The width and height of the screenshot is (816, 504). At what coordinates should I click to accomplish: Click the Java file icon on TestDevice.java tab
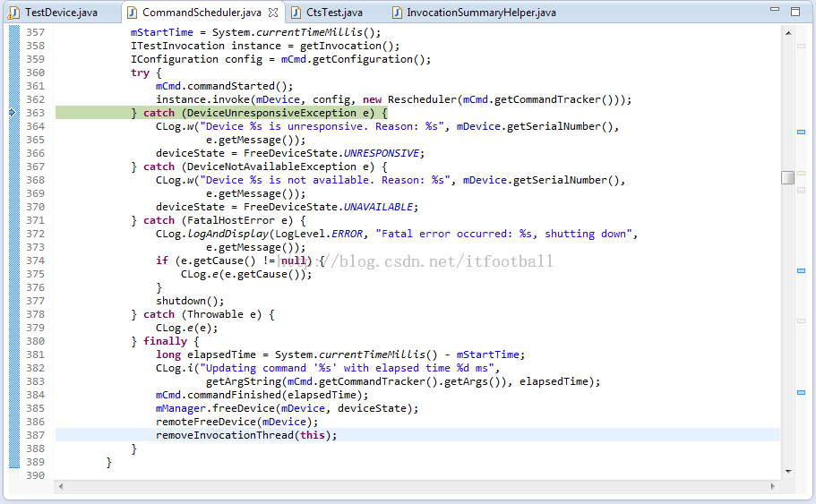[14, 13]
